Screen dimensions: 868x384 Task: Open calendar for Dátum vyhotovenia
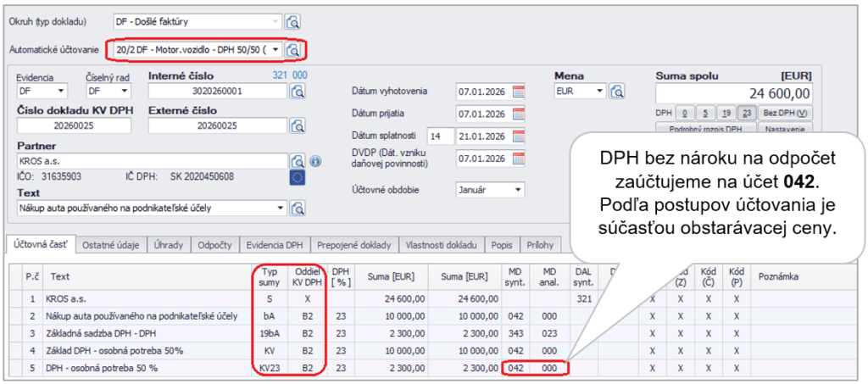pyautogui.click(x=519, y=92)
